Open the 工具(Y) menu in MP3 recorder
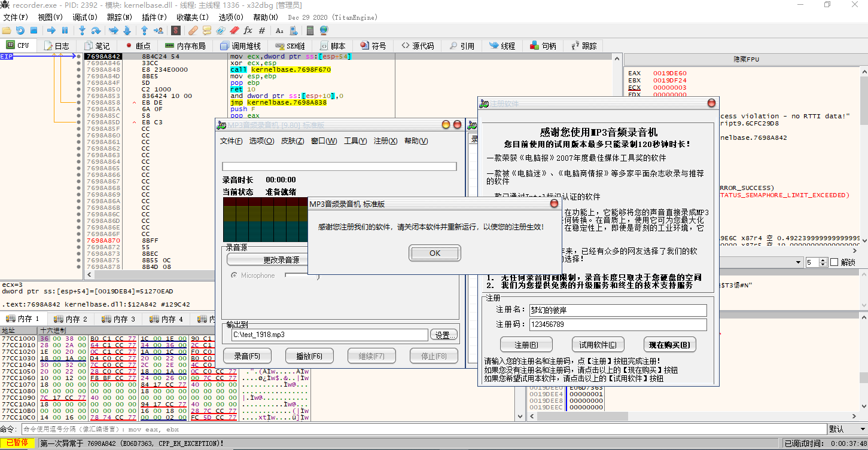This screenshot has height=450, width=868. [355, 141]
